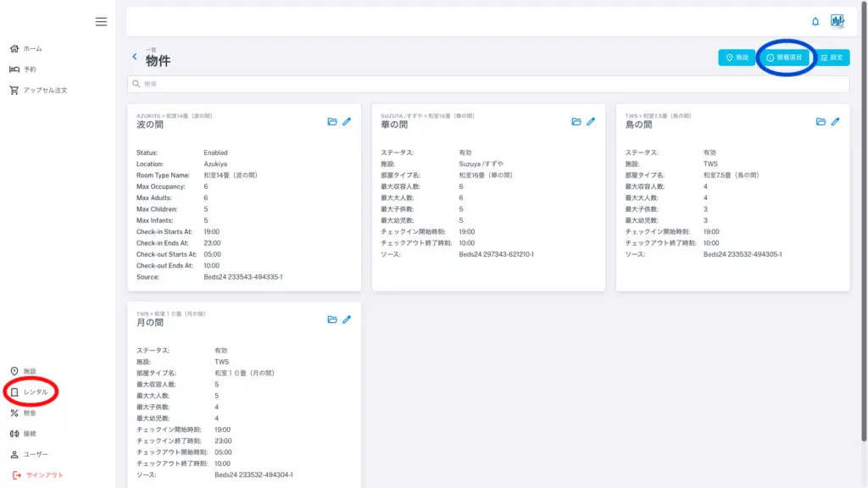This screenshot has height=488, width=868.
Task: Open the 情報項目 button
Action: (784, 58)
